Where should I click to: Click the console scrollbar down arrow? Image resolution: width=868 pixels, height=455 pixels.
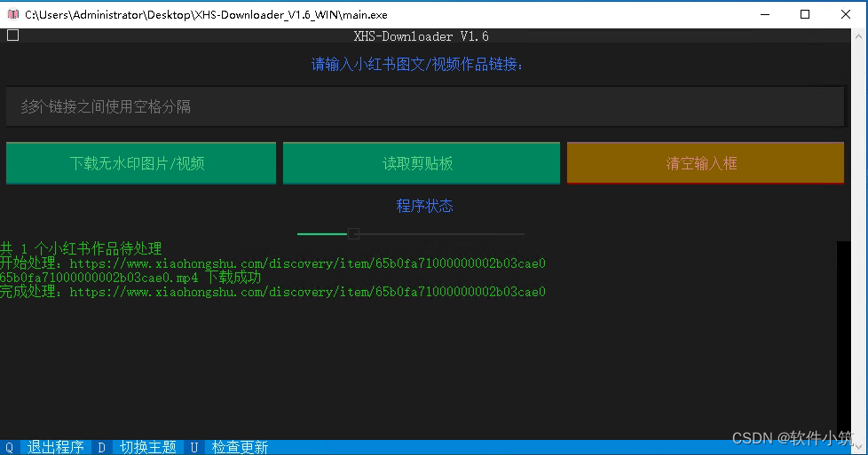(x=859, y=447)
